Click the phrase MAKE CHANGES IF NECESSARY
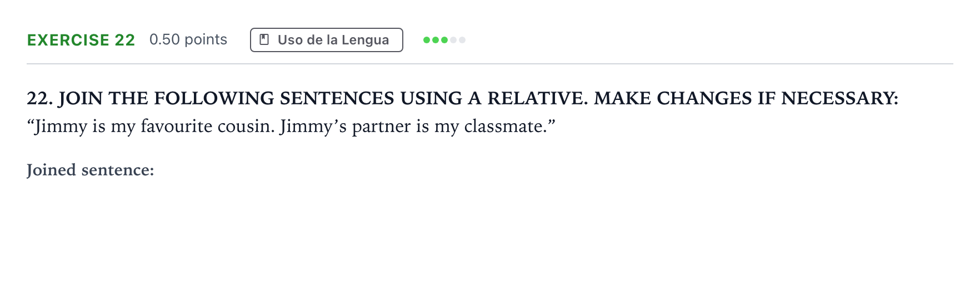980x283 pixels. (x=746, y=98)
